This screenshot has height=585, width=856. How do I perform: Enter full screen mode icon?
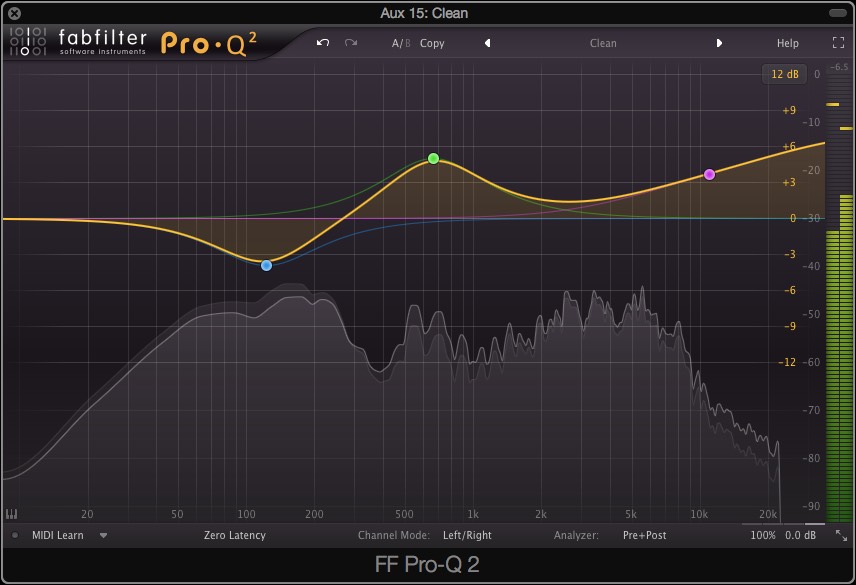(838, 43)
